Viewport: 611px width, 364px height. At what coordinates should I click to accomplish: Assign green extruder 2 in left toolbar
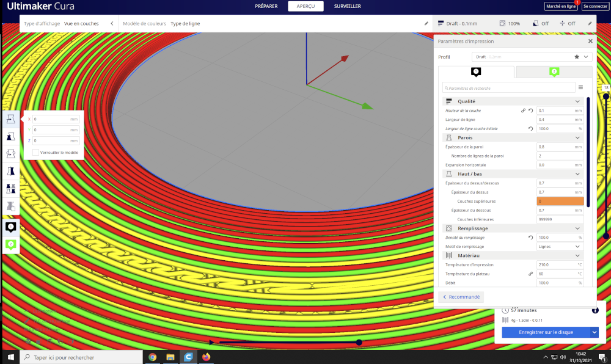11,244
